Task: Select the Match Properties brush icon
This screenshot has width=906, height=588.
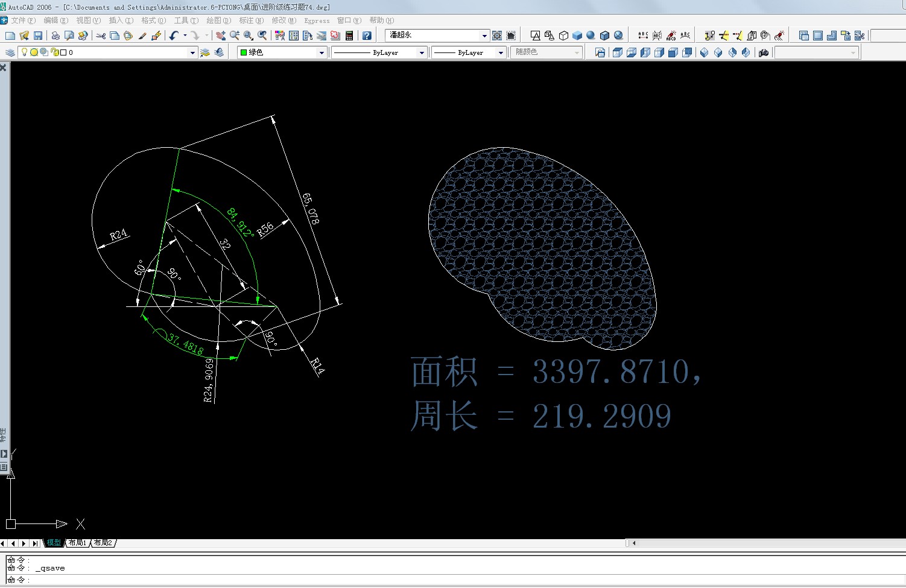Action: point(142,36)
